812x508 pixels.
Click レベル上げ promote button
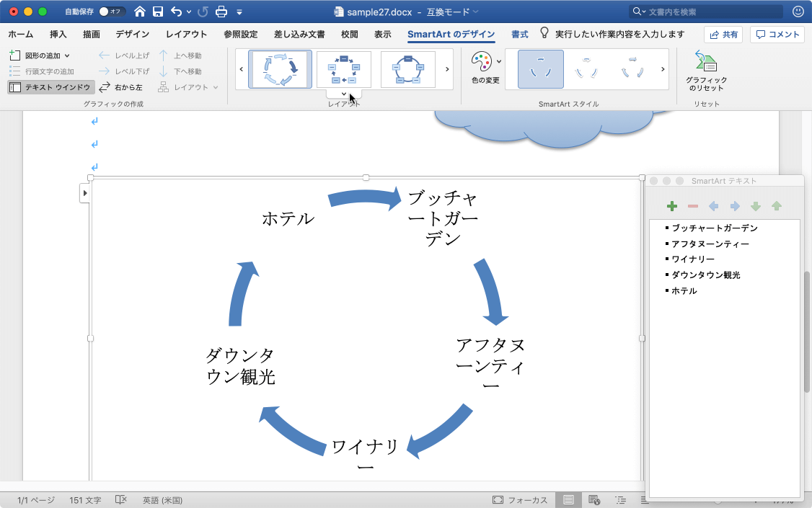pyautogui.click(x=124, y=55)
